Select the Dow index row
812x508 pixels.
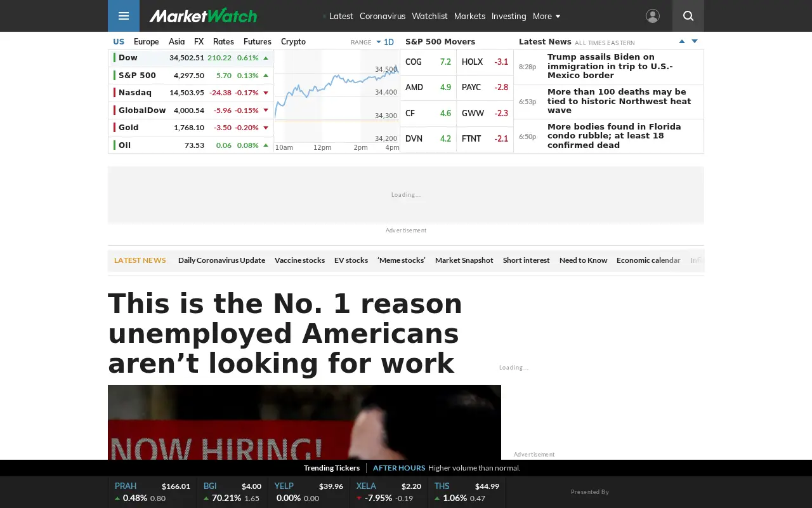coord(191,58)
